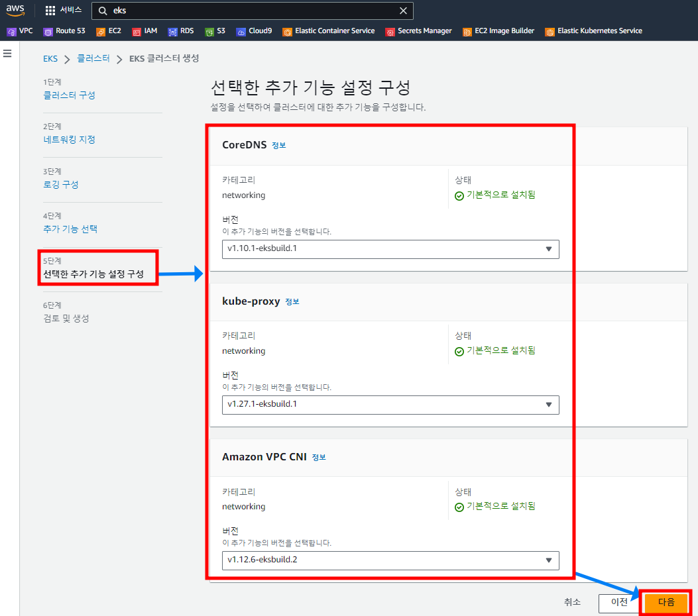
Task: Click the orange 다음 next button
Action: click(x=666, y=603)
